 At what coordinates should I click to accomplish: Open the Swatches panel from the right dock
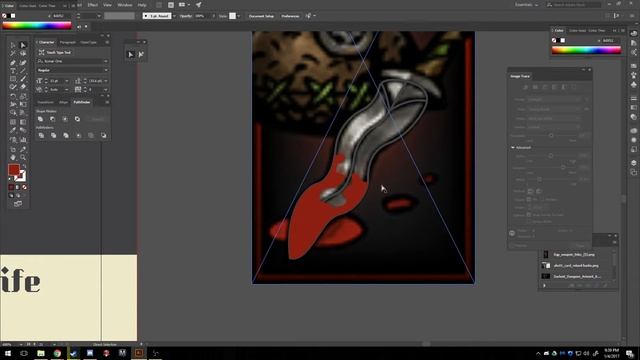tap(633, 66)
